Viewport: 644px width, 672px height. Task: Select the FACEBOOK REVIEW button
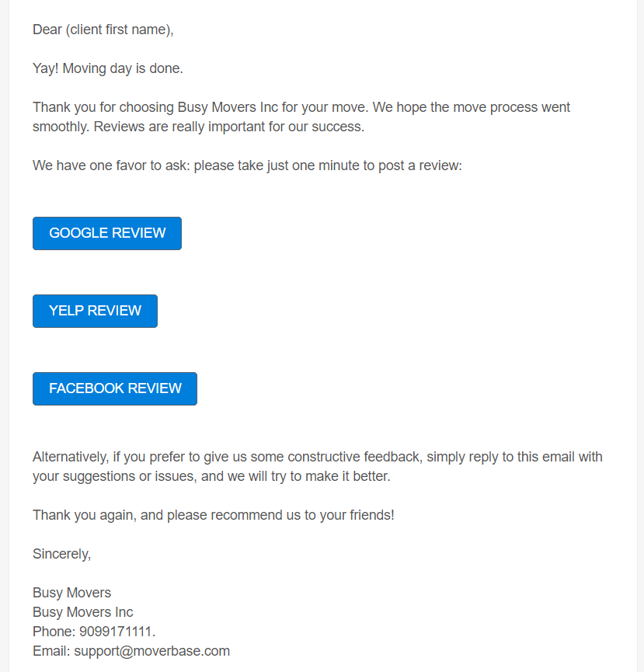pos(115,388)
